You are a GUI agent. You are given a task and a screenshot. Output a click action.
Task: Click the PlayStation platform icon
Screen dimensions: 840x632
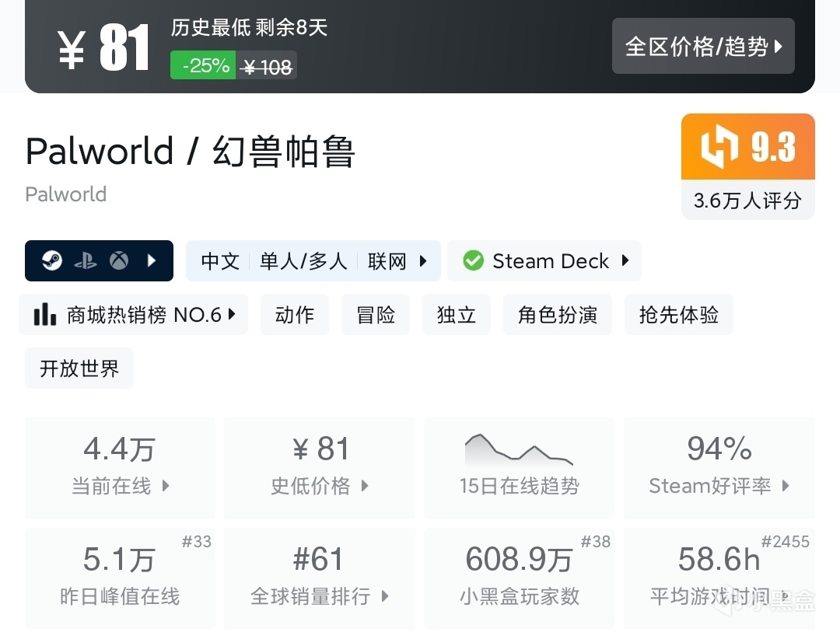pos(86,261)
